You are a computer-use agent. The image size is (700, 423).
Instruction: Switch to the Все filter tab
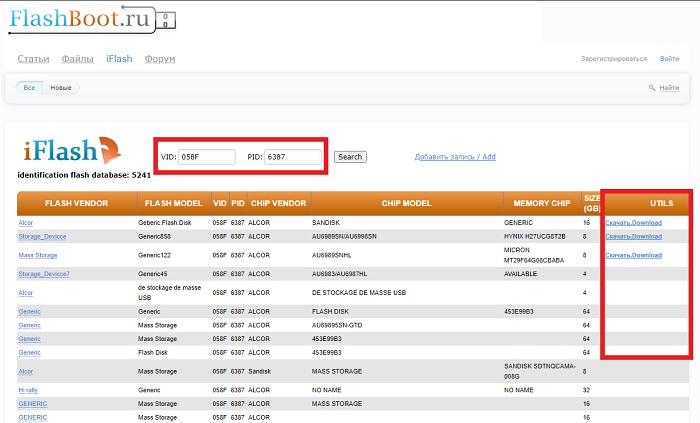click(x=29, y=88)
